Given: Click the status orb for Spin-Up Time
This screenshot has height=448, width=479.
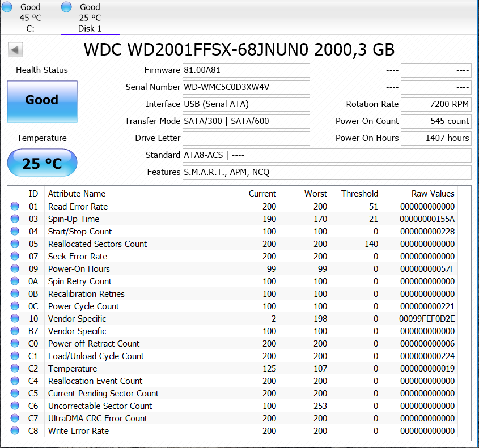Looking at the screenshot, I should click(x=15, y=219).
